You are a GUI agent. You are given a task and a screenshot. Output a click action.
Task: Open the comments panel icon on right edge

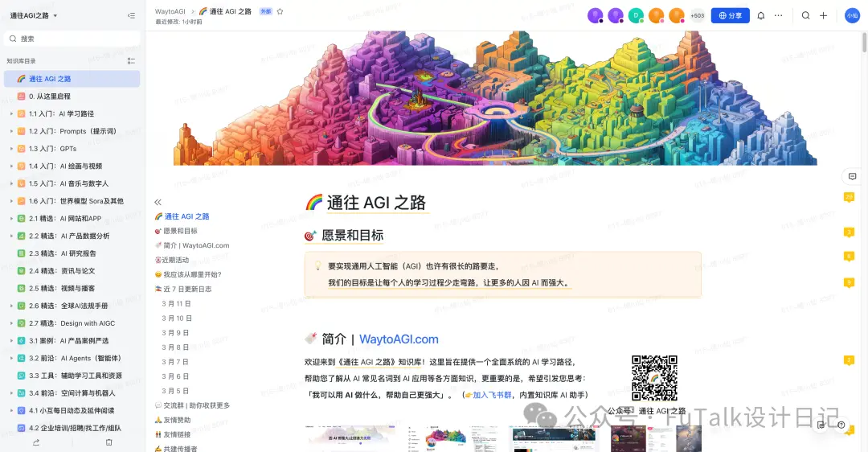click(x=852, y=176)
